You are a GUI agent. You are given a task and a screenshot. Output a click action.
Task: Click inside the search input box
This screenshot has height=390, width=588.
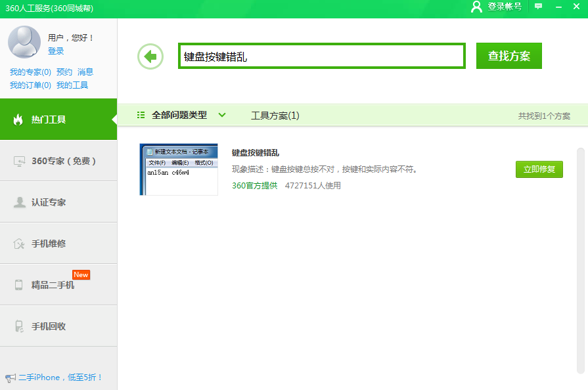321,56
